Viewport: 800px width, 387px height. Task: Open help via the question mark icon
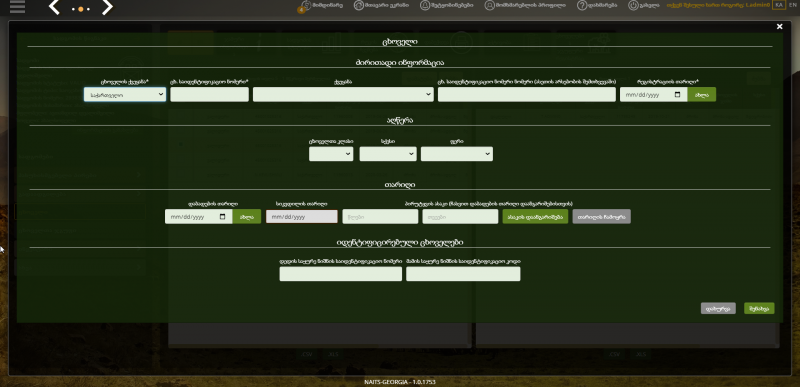coord(582,5)
